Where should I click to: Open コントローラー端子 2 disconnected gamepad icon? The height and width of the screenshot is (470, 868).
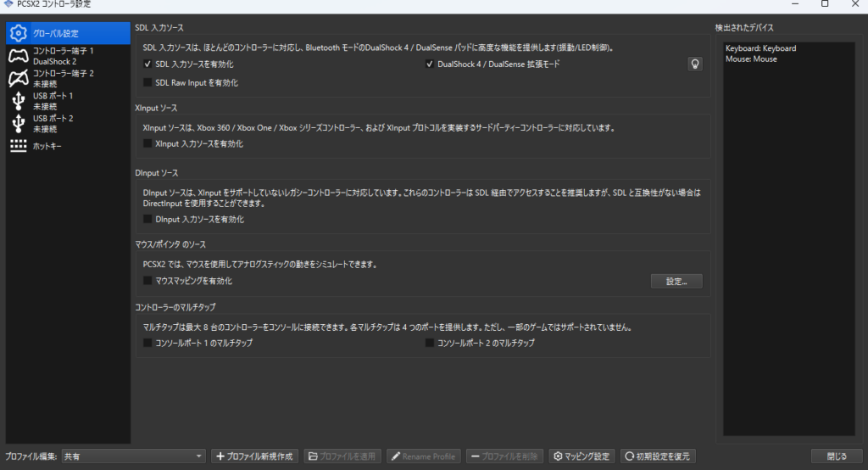tap(19, 78)
